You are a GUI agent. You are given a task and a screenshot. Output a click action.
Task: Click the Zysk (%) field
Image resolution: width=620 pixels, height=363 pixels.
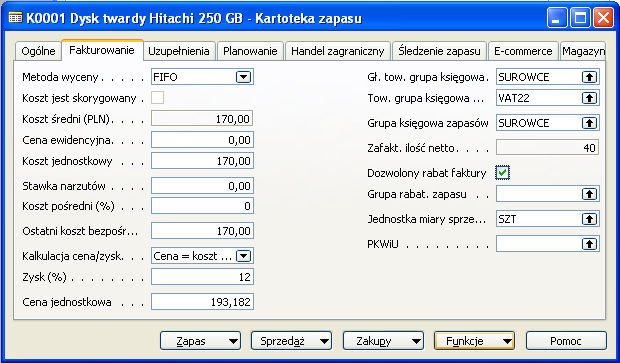[x=202, y=277]
